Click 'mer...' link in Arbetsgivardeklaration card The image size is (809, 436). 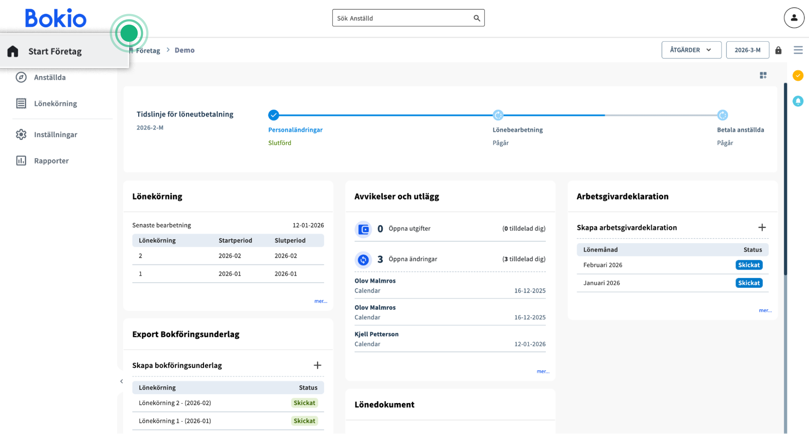pos(764,310)
